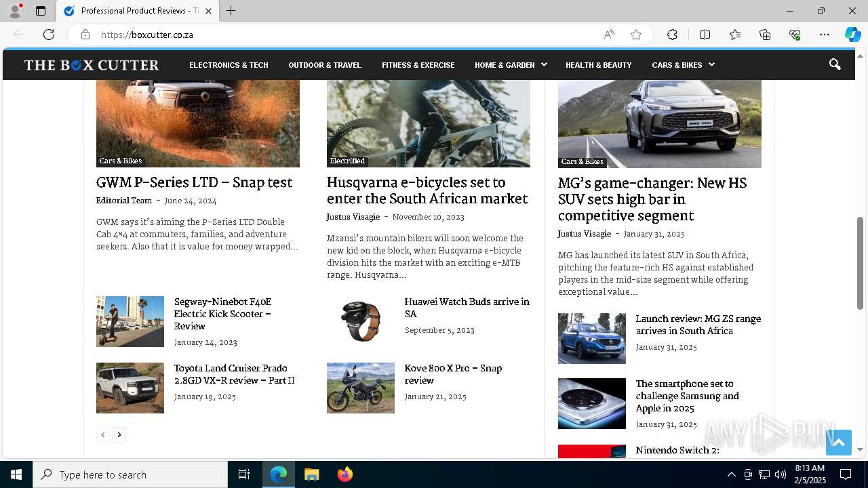Click the browser refresh button

pyautogui.click(x=49, y=35)
